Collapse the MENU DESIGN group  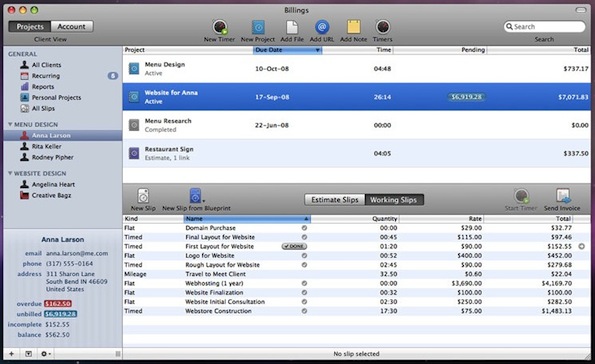tap(10, 124)
